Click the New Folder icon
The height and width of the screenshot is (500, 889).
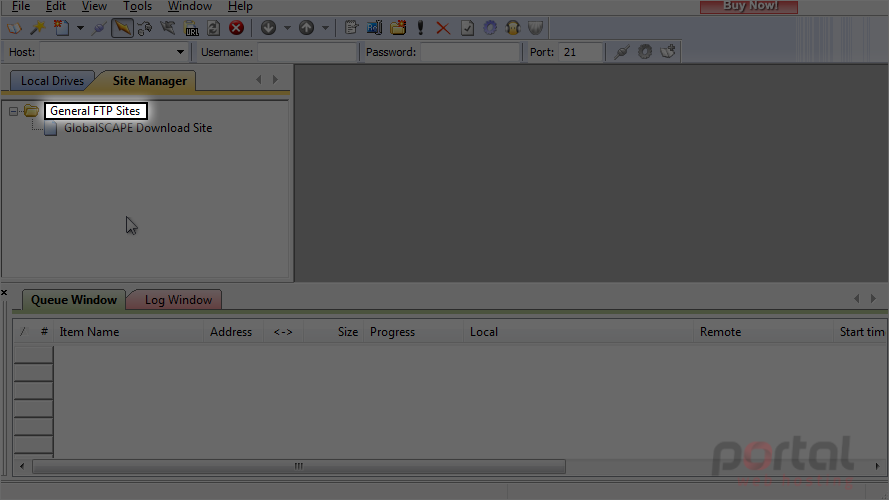(397, 28)
